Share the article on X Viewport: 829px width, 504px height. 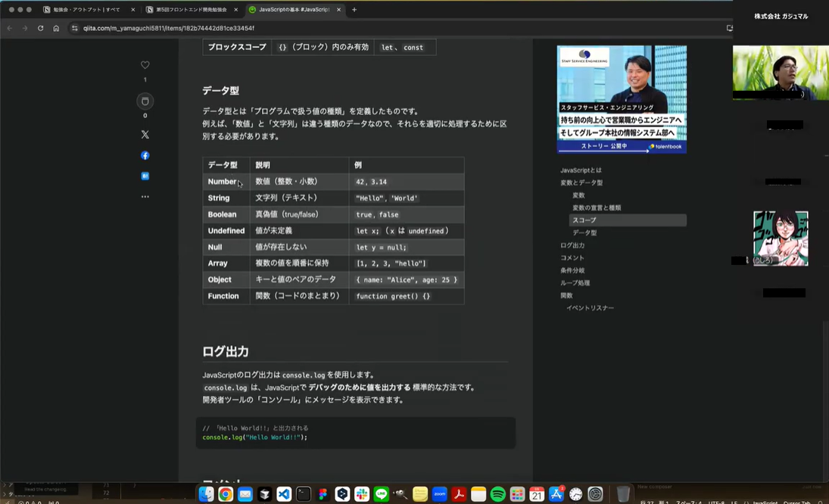pyautogui.click(x=145, y=135)
